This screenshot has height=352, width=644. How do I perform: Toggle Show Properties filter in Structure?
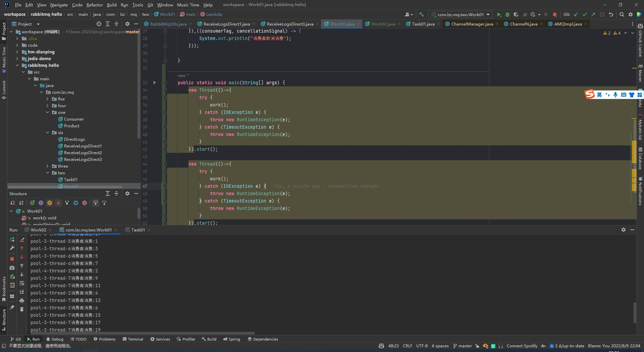41,203
